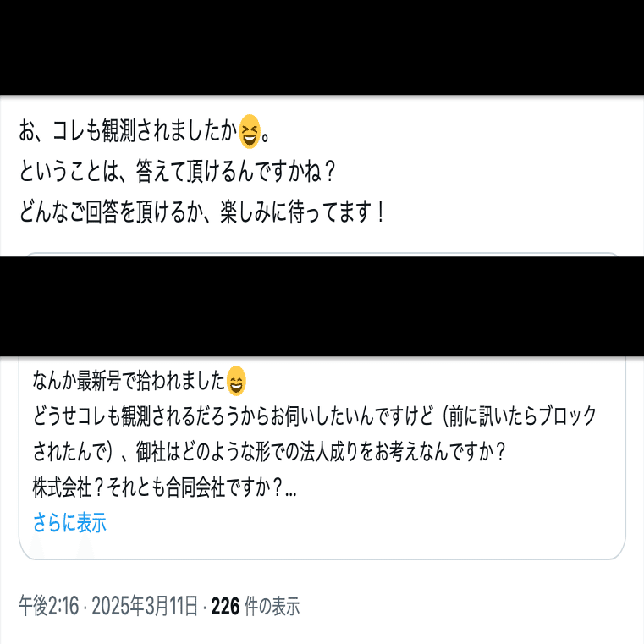Expand quoted post with さらに表示

69,522
